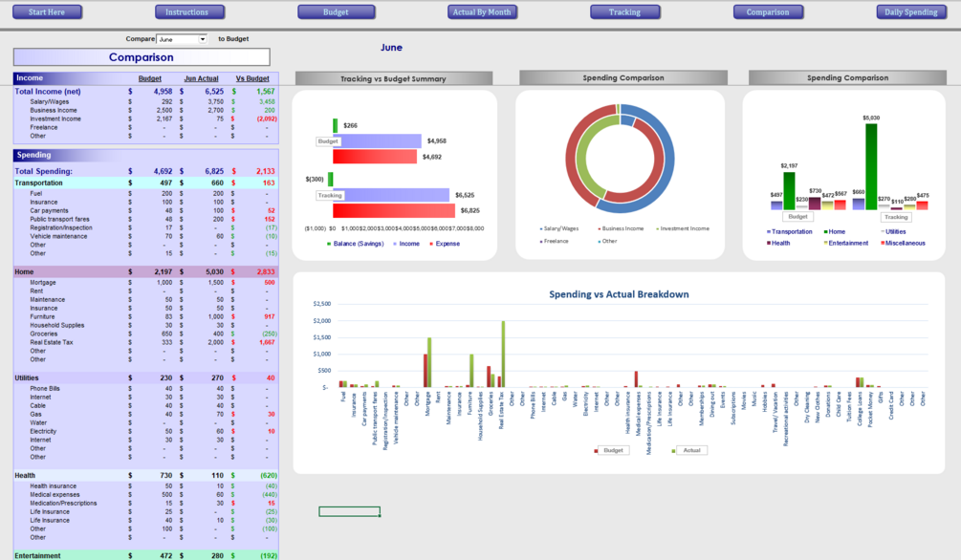Click the Utilities category row
The height and width of the screenshot is (560, 961).
pyautogui.click(x=146, y=378)
